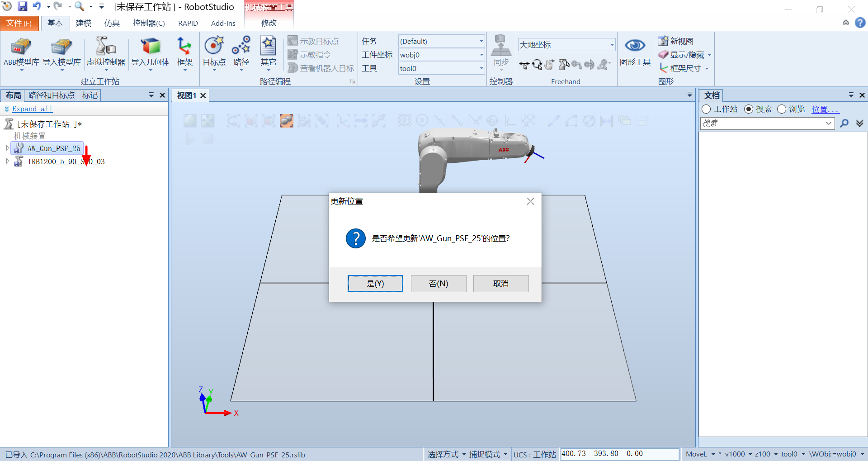Switch to the Add-Ins ribbon tab
868x461 pixels.
(x=223, y=23)
